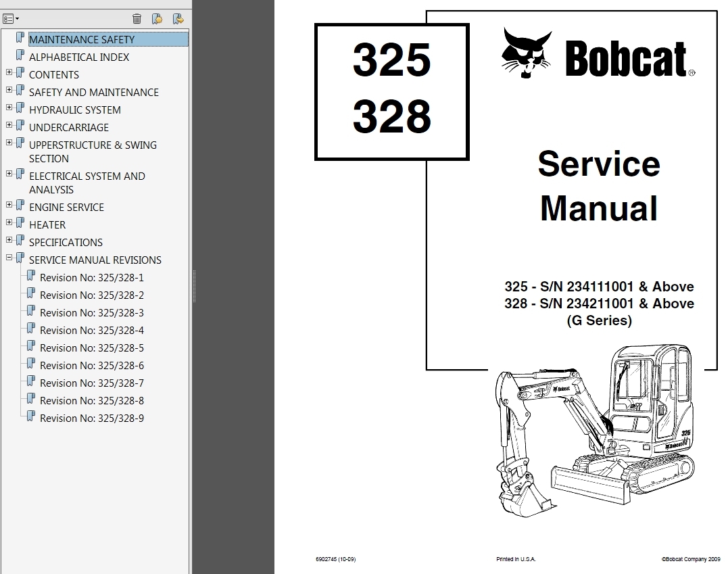Click the bookmark icon beside Revision 325/328-1
This screenshot has height=574, width=728.
[x=30, y=275]
